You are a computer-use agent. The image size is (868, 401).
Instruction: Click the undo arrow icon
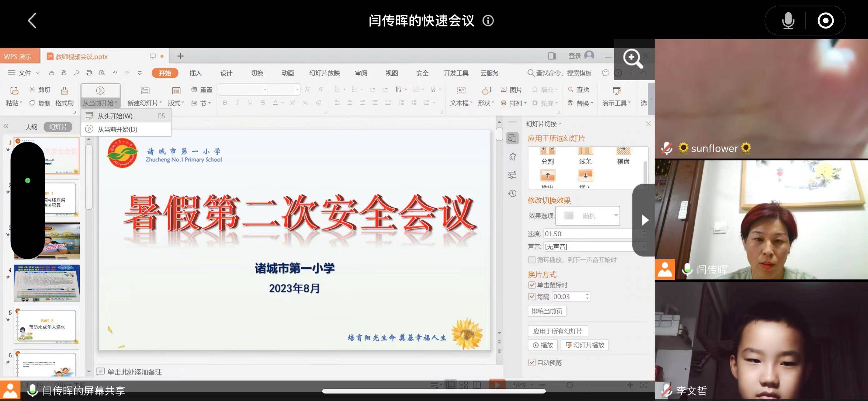pyautogui.click(x=115, y=73)
